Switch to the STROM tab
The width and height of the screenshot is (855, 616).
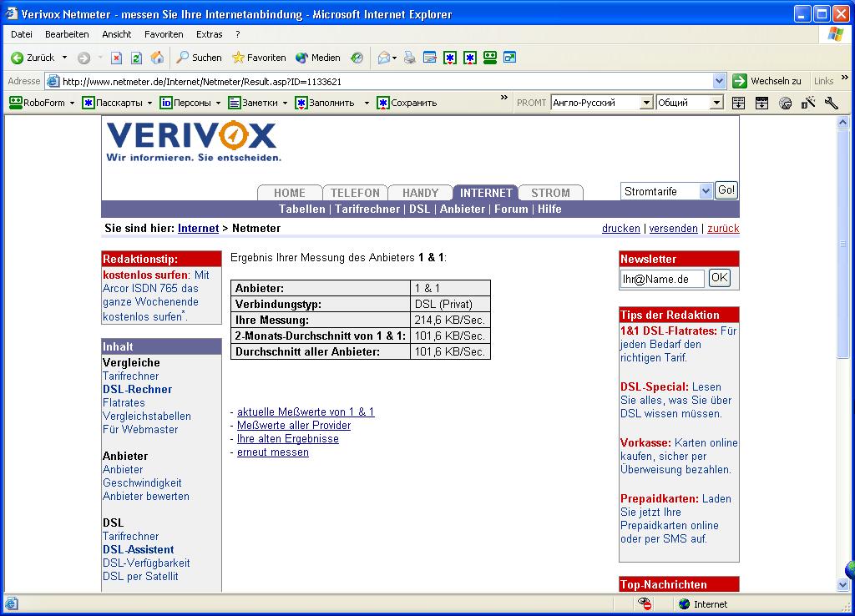point(551,193)
